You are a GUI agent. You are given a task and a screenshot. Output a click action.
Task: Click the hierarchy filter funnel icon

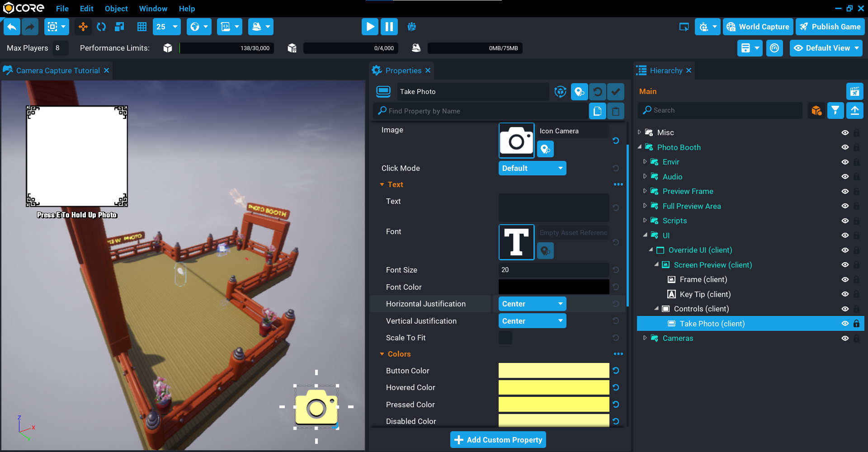click(835, 110)
